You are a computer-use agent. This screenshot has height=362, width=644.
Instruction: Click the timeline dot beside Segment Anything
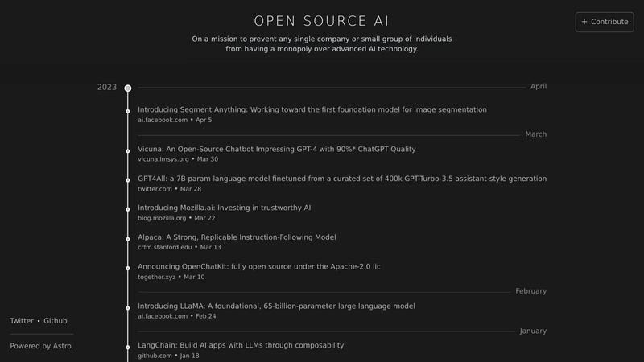click(x=128, y=111)
